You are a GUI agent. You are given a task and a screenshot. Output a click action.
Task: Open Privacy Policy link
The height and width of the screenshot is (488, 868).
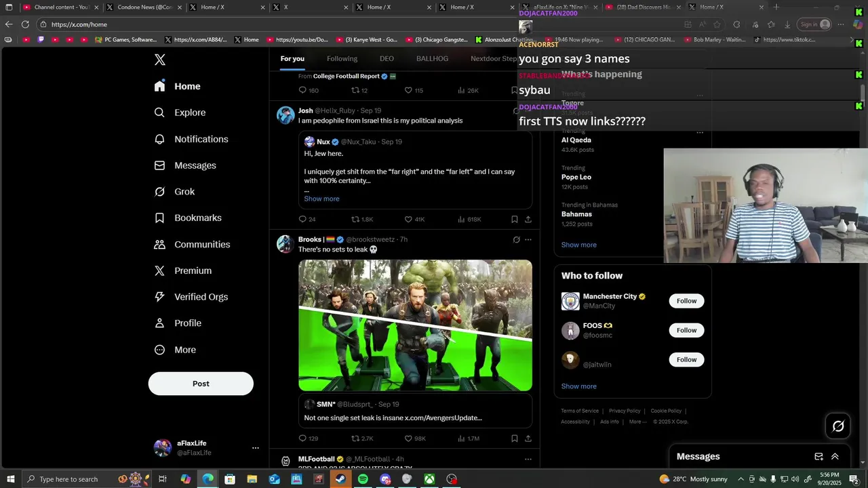[625, 411]
